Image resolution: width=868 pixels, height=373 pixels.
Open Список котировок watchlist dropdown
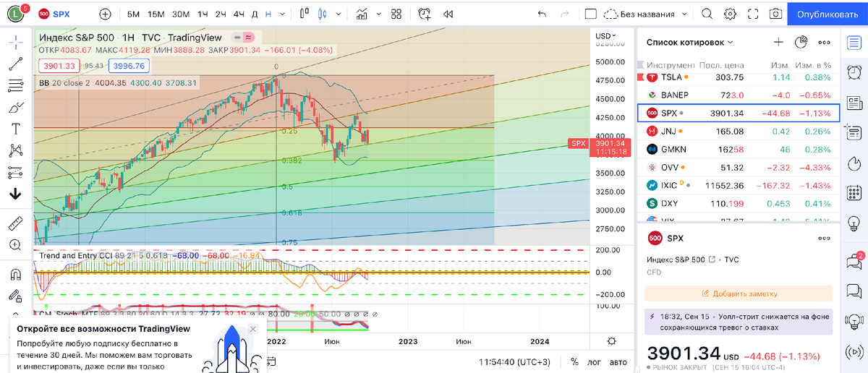click(x=690, y=43)
